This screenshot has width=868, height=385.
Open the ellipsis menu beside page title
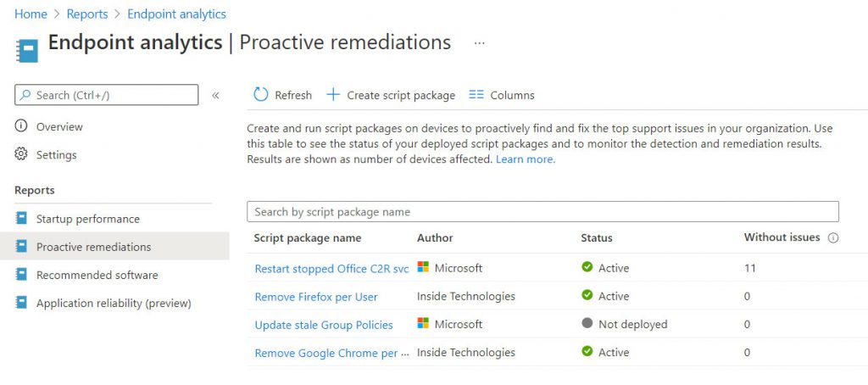pos(480,42)
